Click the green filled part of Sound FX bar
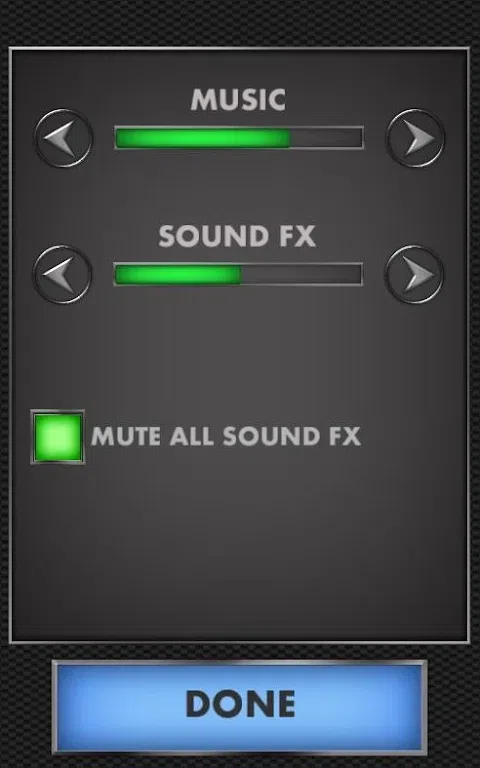The width and height of the screenshot is (480, 768). point(178,274)
